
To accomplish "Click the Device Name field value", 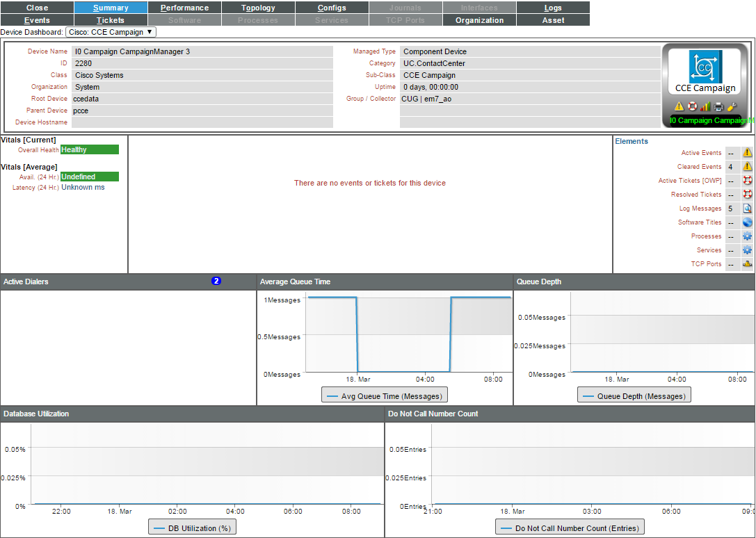I will (x=202, y=51).
